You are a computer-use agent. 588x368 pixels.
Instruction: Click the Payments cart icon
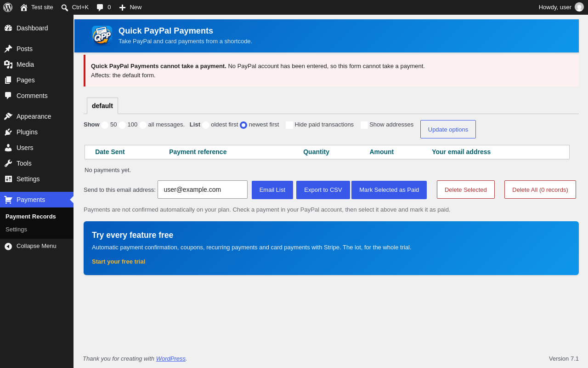8,200
